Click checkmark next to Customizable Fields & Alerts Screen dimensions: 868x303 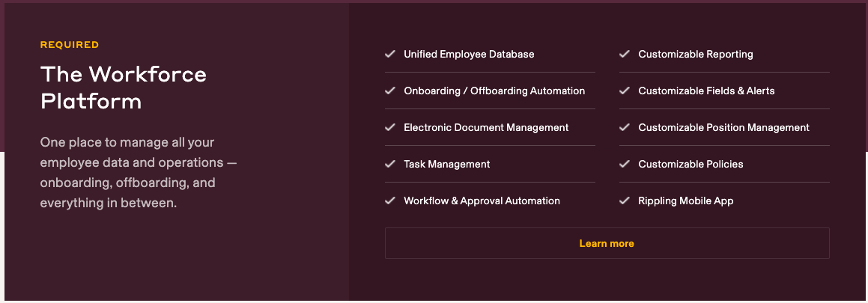coord(624,91)
